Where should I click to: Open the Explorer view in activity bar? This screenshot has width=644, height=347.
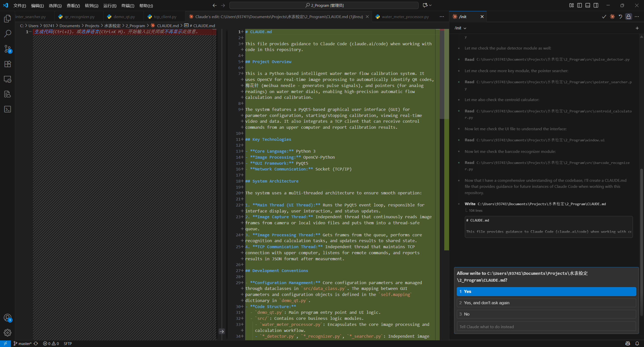[x=8, y=19]
